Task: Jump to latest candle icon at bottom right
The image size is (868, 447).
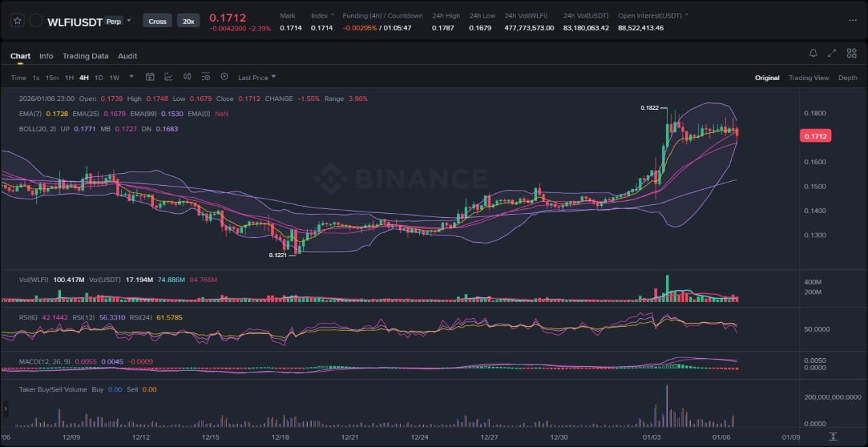Action: (833, 437)
